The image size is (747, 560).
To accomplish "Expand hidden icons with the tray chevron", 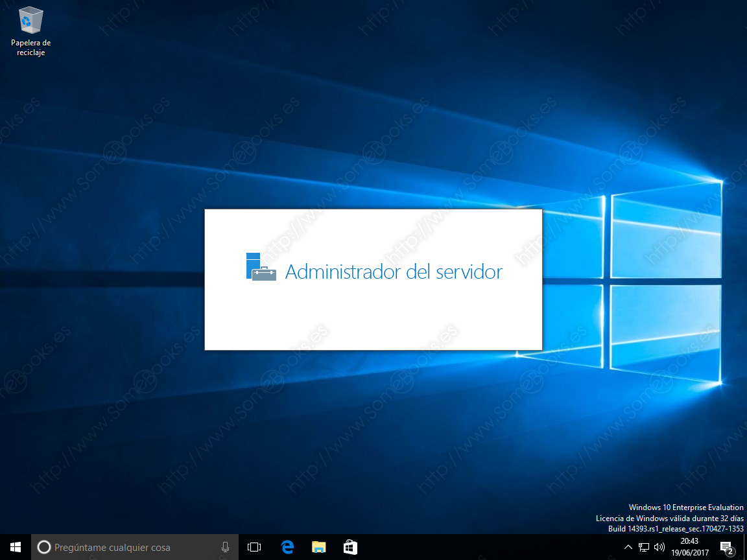I will (x=628, y=548).
